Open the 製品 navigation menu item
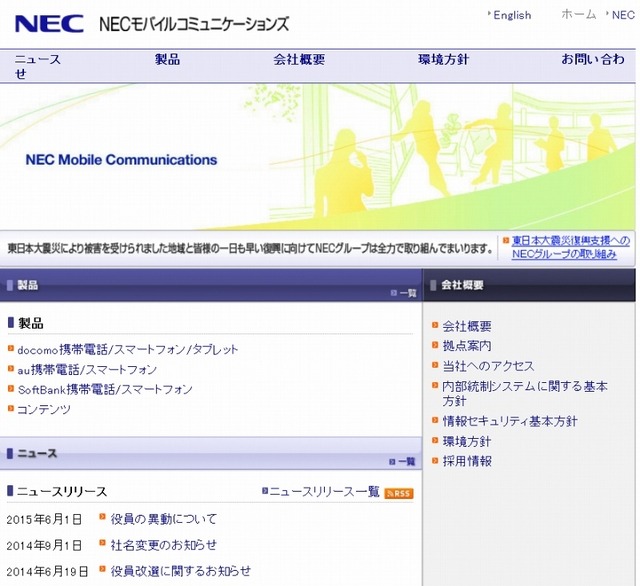 click(167, 60)
